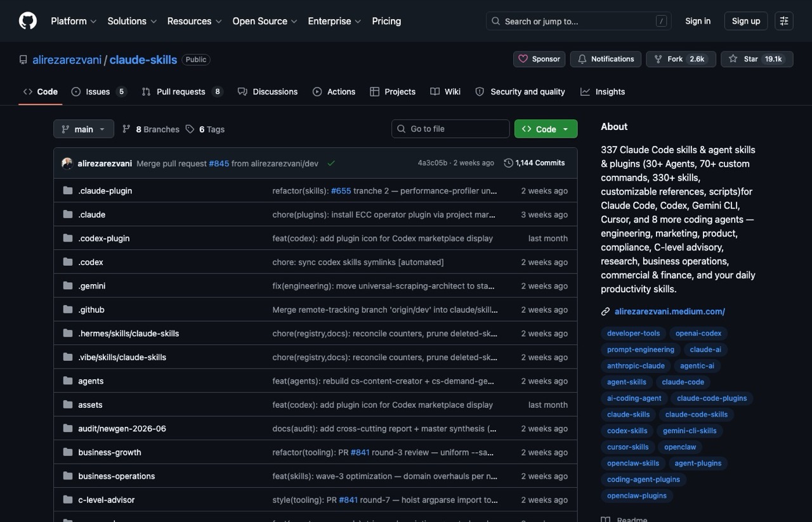This screenshot has width=812, height=522.
Task: Click the Sign in link
Action: (698, 21)
